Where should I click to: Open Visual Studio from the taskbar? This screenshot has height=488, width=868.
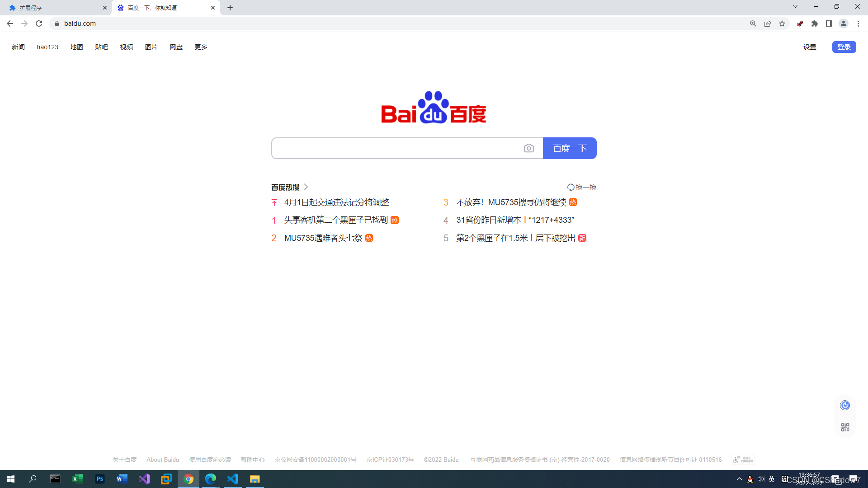tap(144, 479)
